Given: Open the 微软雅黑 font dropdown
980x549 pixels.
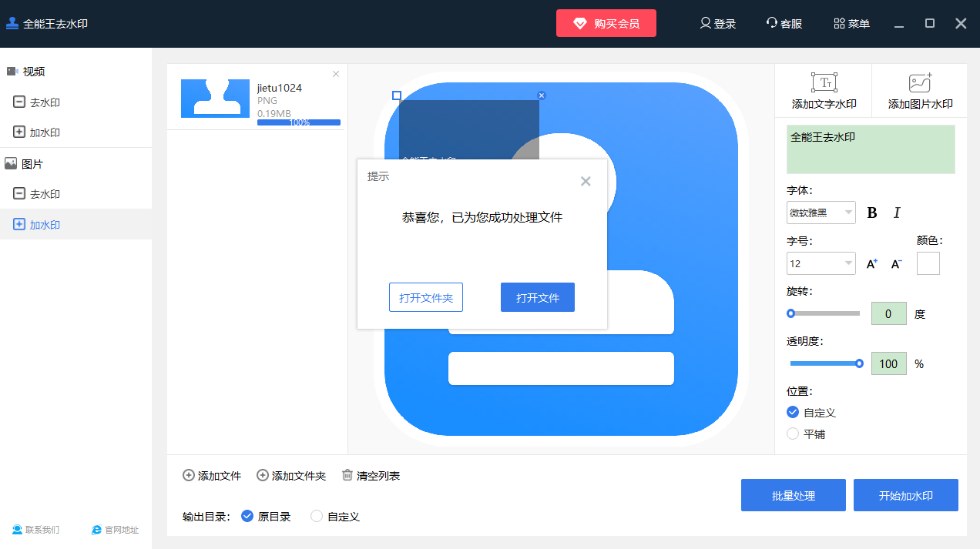Looking at the screenshot, I should [x=821, y=213].
